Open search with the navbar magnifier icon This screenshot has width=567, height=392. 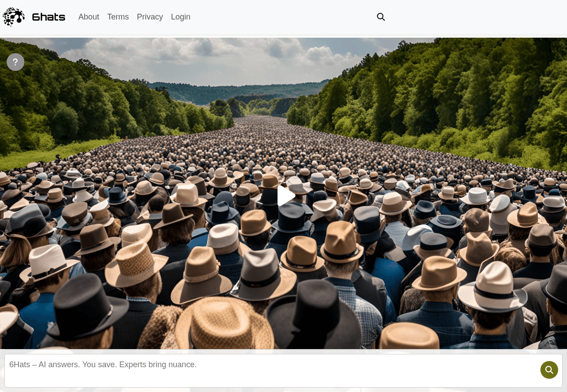click(381, 17)
